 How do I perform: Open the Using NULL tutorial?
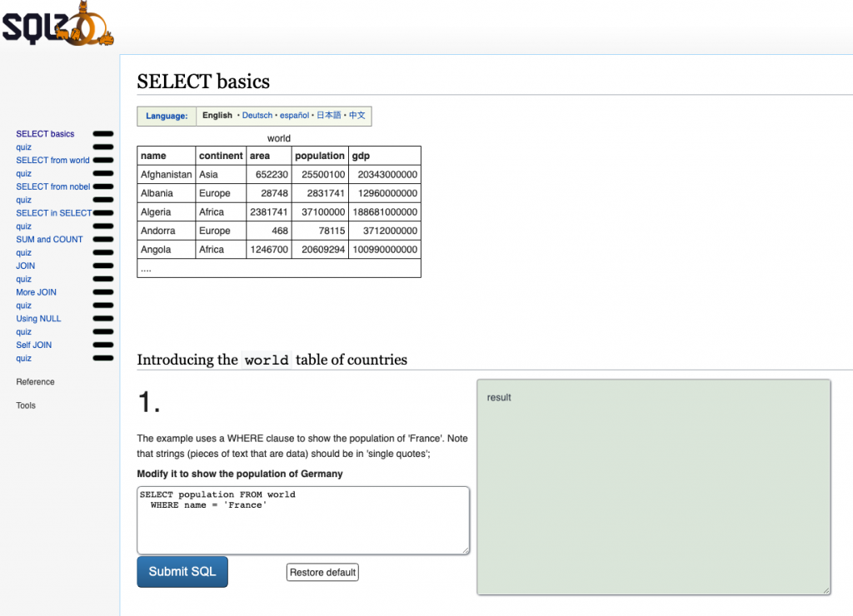click(x=38, y=319)
